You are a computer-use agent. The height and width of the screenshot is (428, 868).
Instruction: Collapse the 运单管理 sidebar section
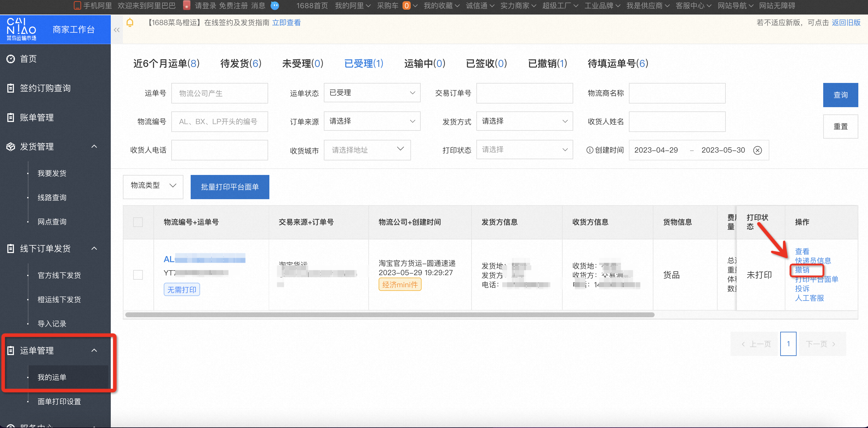tap(94, 350)
